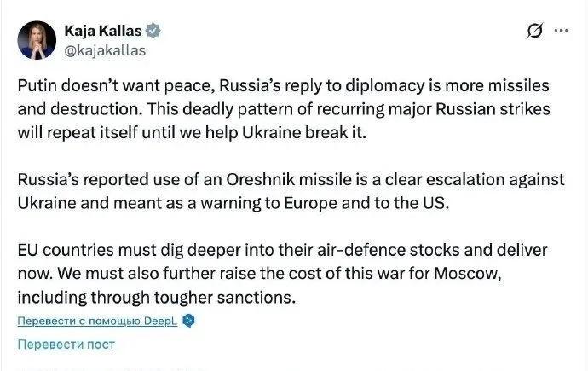Open Kaja Kallas profile photo
The width and height of the screenshot is (588, 371).
tap(36, 39)
